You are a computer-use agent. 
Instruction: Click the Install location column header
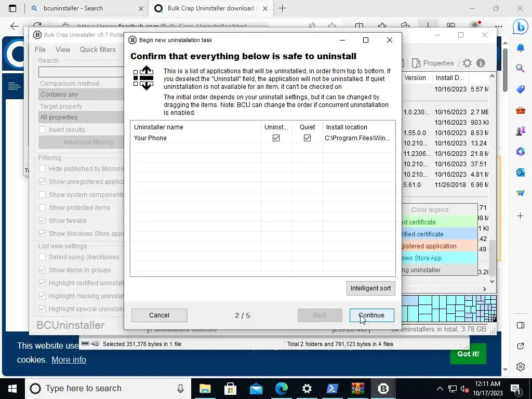[359, 127]
